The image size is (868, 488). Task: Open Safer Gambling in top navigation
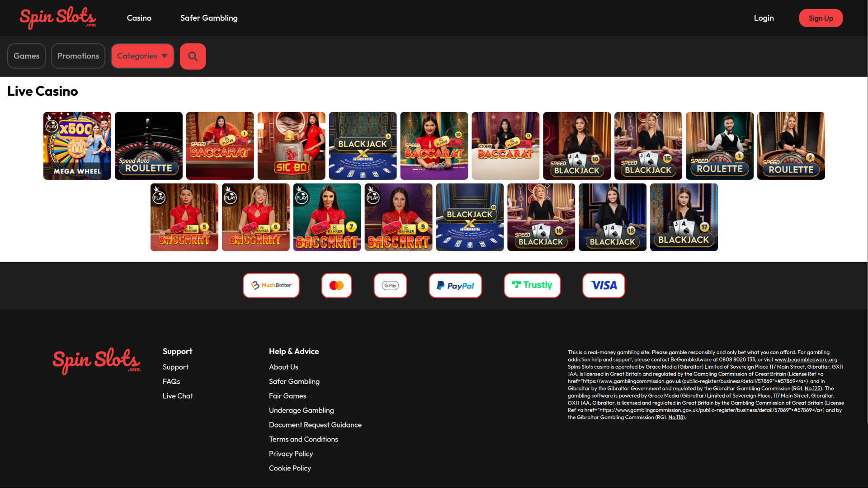tap(209, 18)
